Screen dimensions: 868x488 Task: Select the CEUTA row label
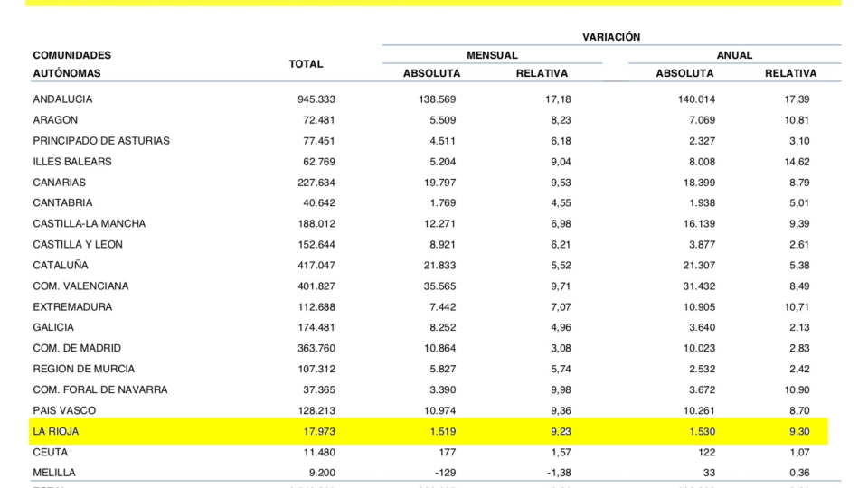tap(50, 452)
